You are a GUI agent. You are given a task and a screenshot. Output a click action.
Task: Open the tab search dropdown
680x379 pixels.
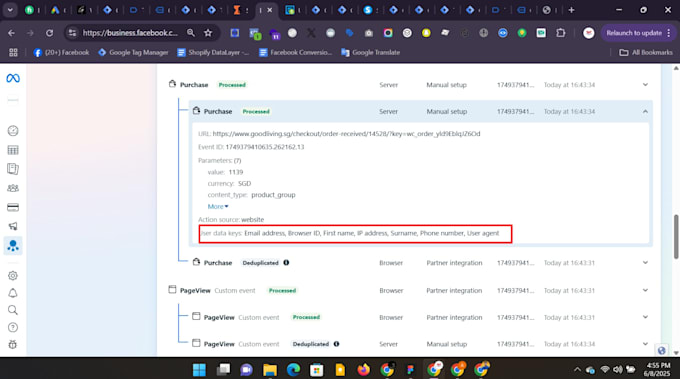10,10
